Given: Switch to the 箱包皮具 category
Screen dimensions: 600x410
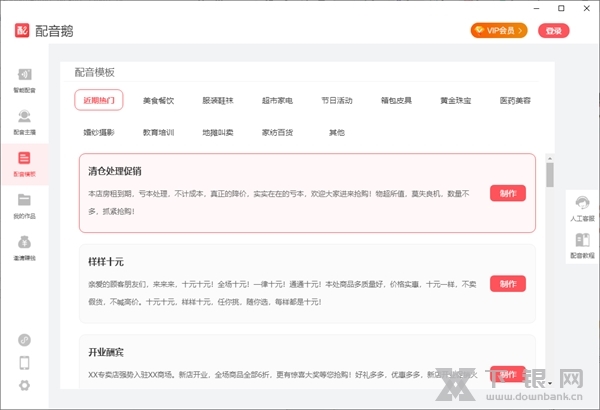Looking at the screenshot, I should pos(396,101).
